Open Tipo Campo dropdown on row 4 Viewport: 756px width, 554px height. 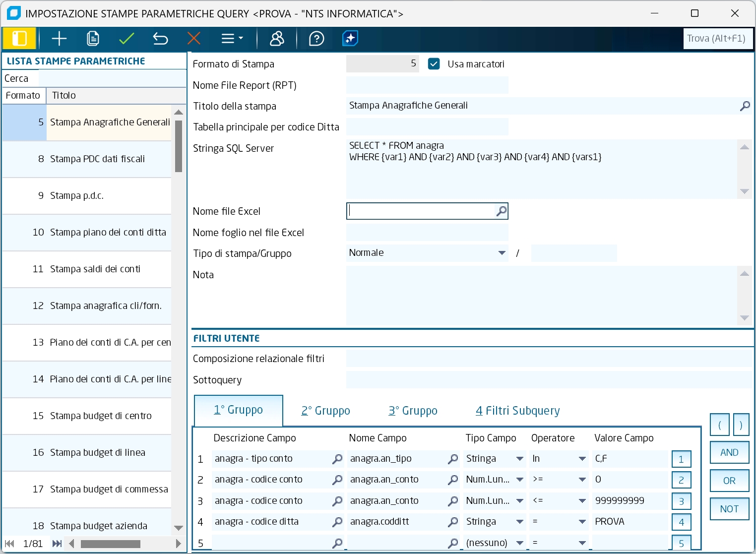pos(519,522)
